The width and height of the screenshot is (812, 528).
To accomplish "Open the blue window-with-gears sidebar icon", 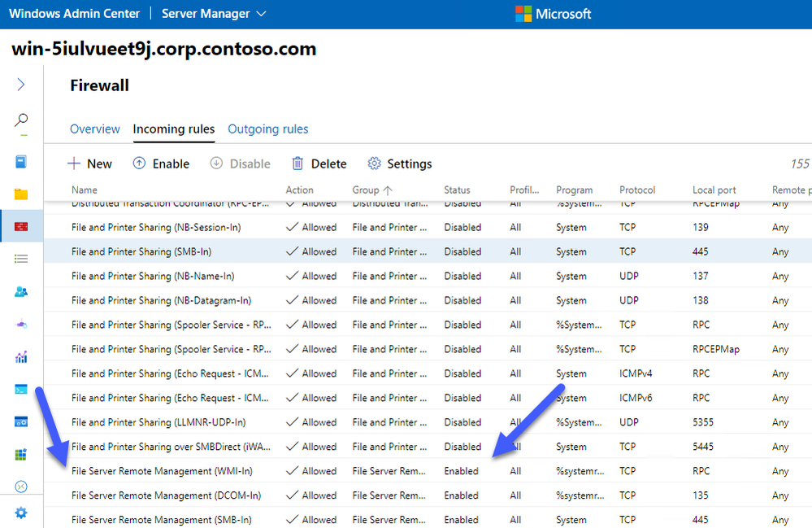I will (x=20, y=421).
